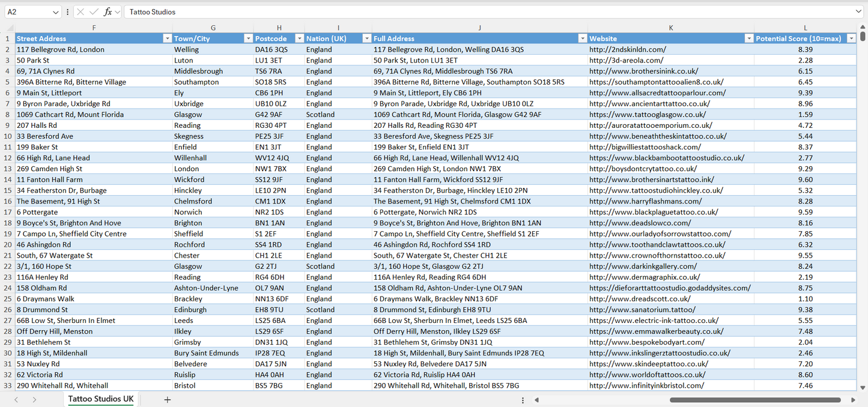
Task: Click the Insert Function fx icon
Action: point(108,12)
